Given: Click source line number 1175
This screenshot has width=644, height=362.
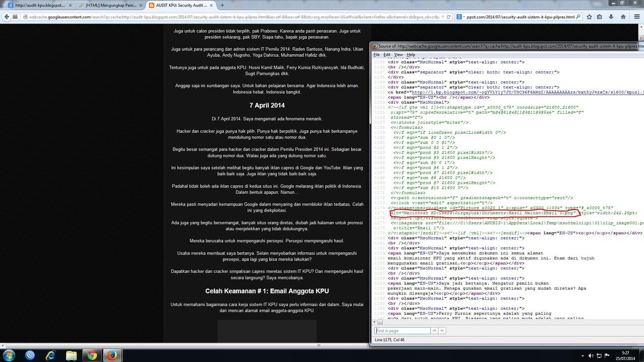Looking at the screenshot, I should [x=380, y=213].
